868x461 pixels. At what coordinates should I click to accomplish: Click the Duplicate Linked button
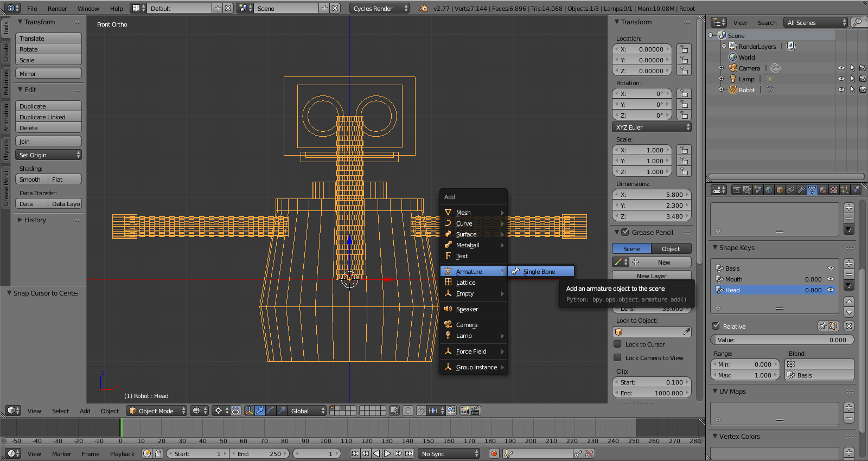tap(49, 117)
